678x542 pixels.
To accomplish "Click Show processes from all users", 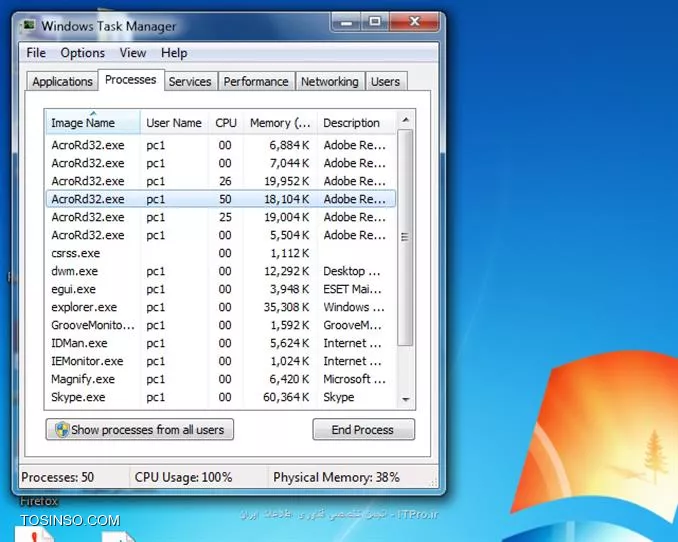I will tap(140, 430).
